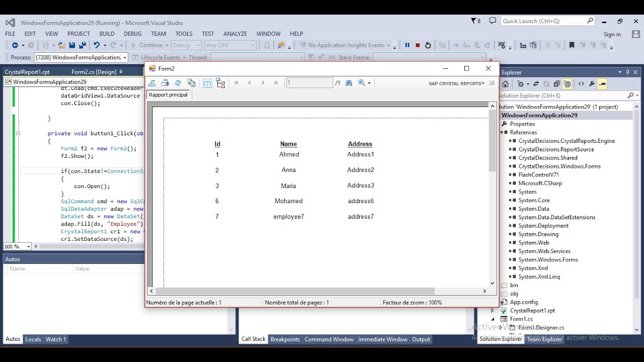Switch to the Form2.cs [Design] tab

pyautogui.click(x=94, y=72)
